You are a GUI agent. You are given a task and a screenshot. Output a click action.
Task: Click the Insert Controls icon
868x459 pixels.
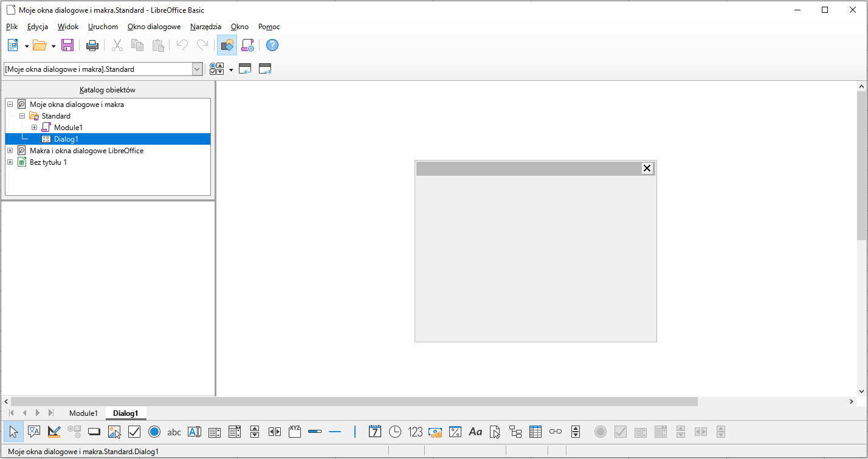tap(216, 69)
